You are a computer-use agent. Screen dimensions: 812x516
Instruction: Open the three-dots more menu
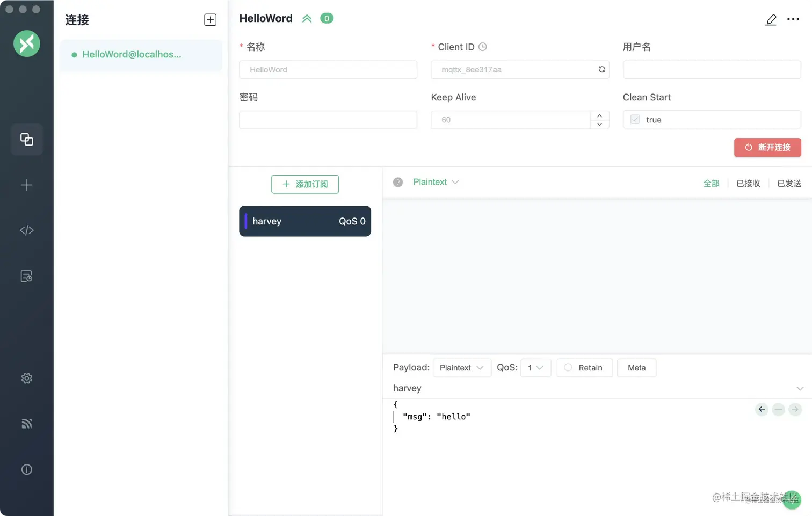[793, 19]
